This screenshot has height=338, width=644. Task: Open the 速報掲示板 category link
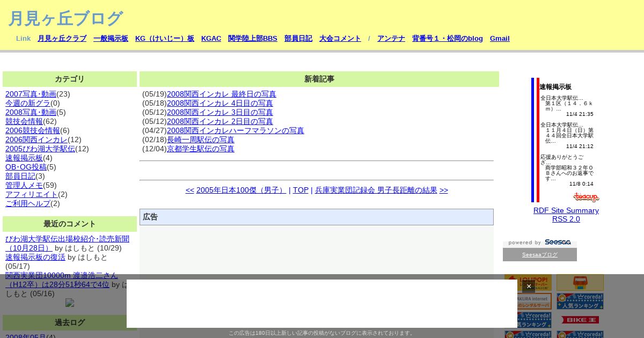(24, 158)
